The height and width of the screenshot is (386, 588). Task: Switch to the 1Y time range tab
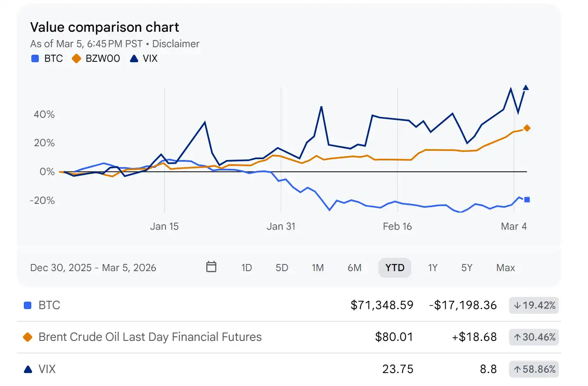[x=433, y=267]
